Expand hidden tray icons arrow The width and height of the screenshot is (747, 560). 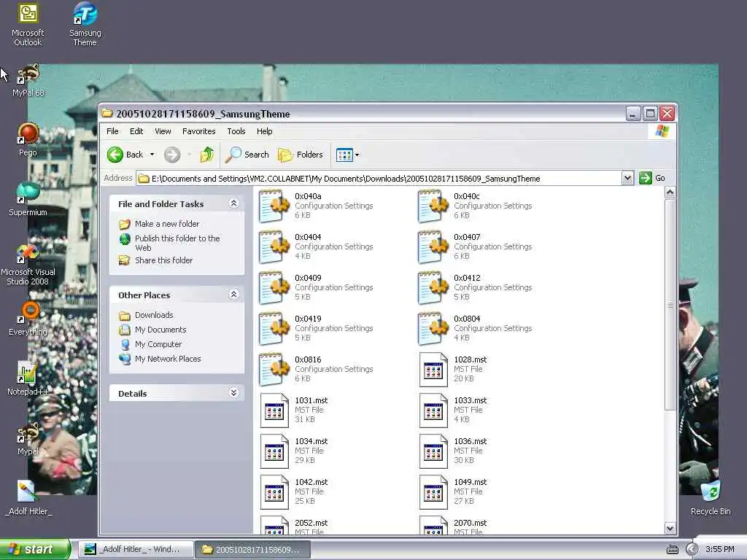click(692, 550)
